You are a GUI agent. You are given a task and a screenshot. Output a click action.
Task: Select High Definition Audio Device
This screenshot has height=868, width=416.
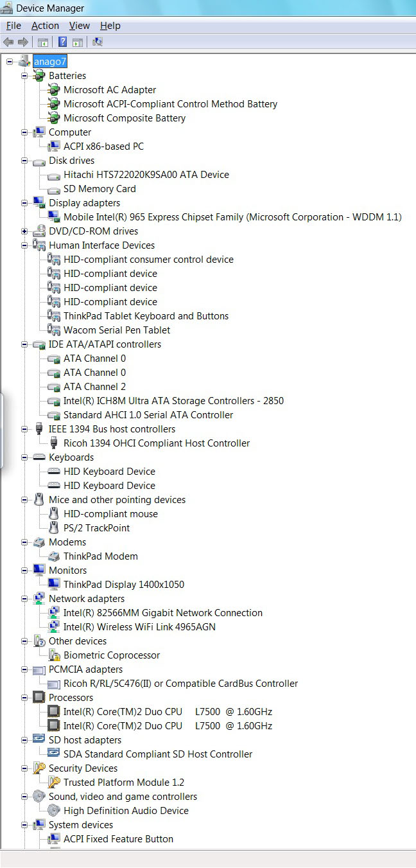pos(126,811)
